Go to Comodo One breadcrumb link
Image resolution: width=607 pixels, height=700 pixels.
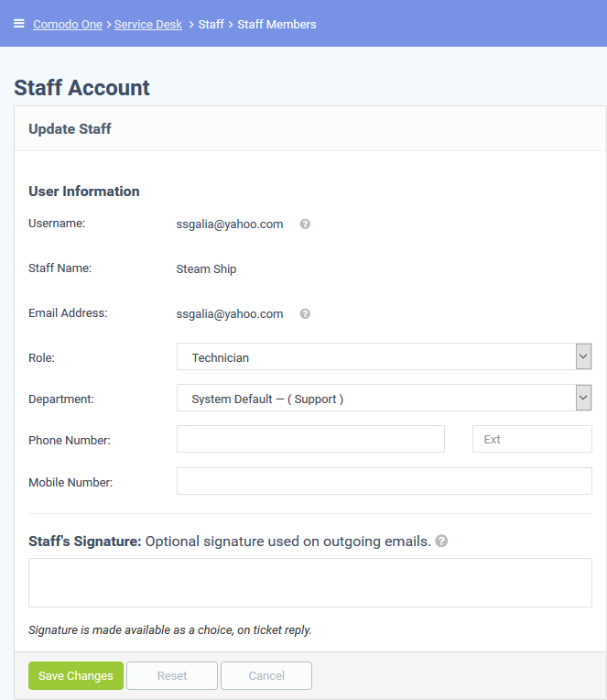click(68, 25)
